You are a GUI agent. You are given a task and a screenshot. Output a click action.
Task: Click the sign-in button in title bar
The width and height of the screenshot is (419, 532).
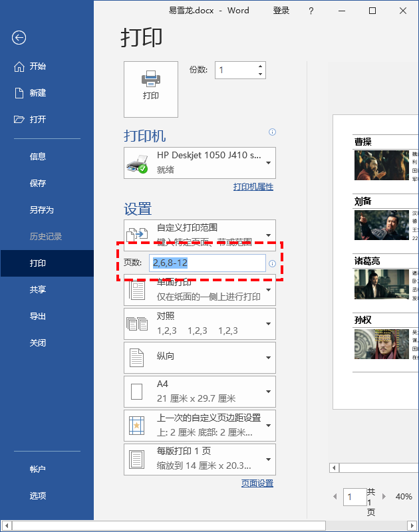coord(281,11)
